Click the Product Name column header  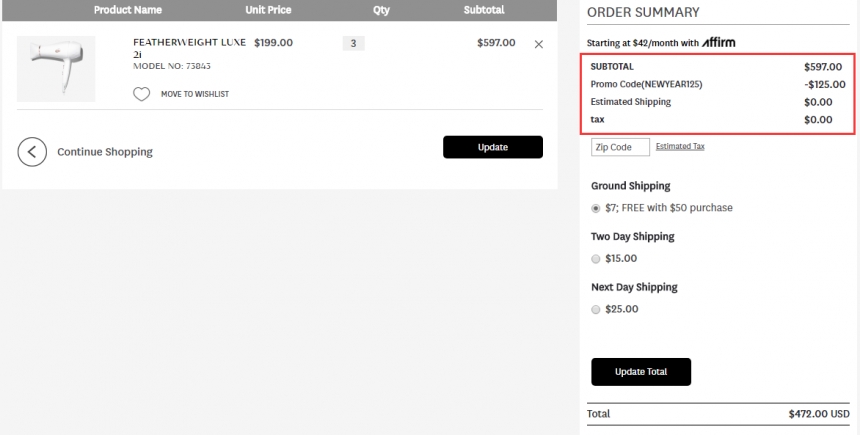128,10
